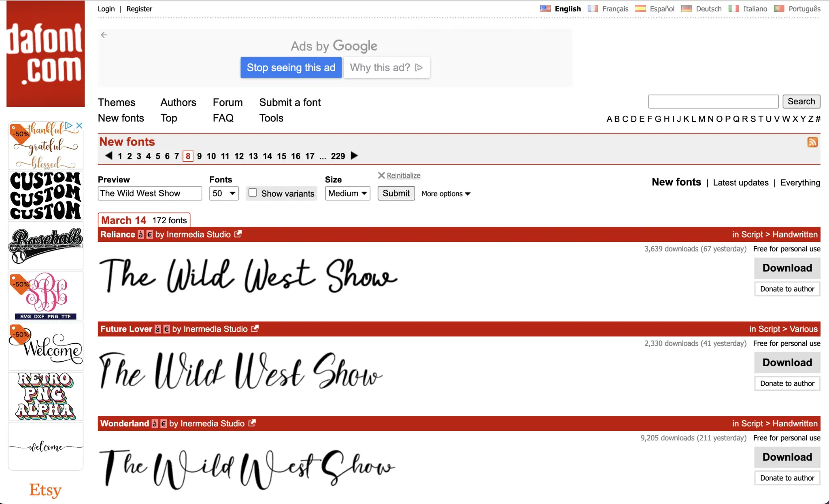829x504 pixels.
Task: Donate to author of Wonderland
Action: [787, 478]
